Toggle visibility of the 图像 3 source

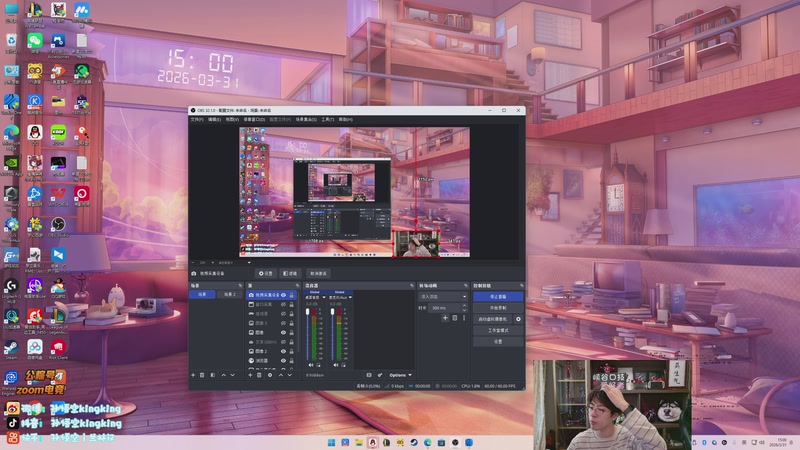coord(284,323)
